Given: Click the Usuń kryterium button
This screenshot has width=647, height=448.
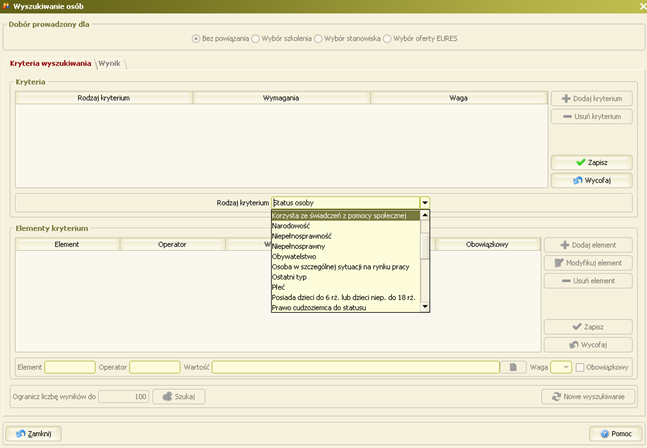Looking at the screenshot, I should [591, 117].
